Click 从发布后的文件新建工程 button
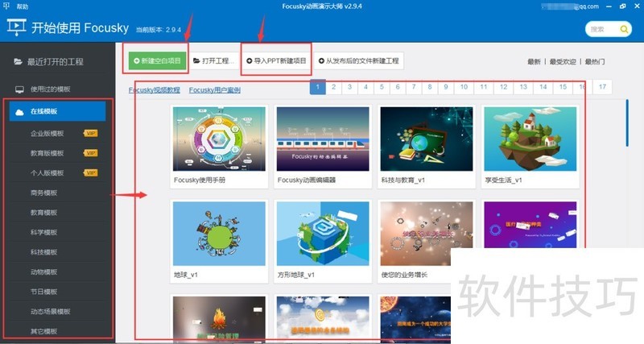This screenshot has height=344, width=644. click(358, 61)
